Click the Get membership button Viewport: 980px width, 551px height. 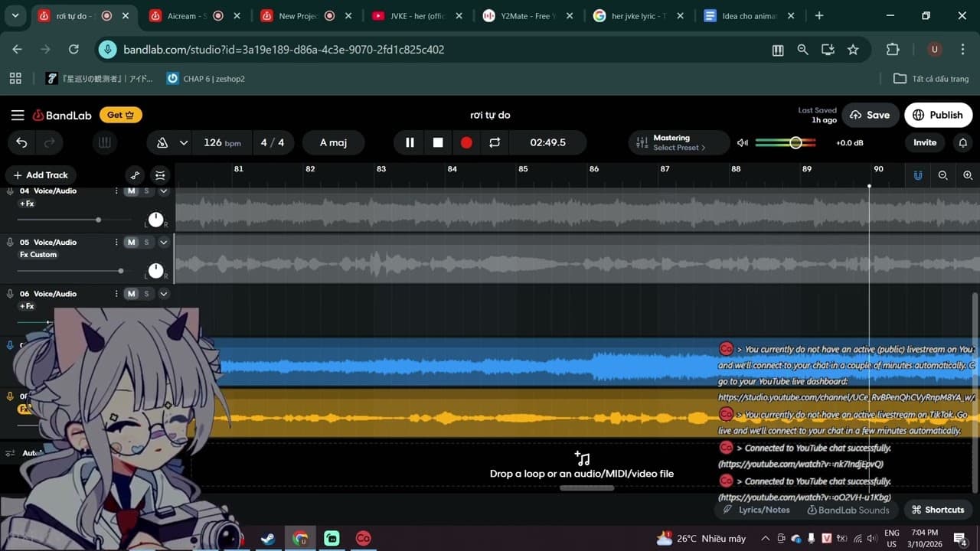[x=120, y=115]
